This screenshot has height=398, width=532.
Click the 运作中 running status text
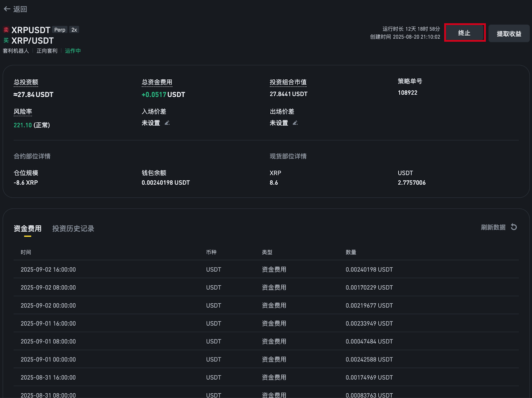[73, 50]
